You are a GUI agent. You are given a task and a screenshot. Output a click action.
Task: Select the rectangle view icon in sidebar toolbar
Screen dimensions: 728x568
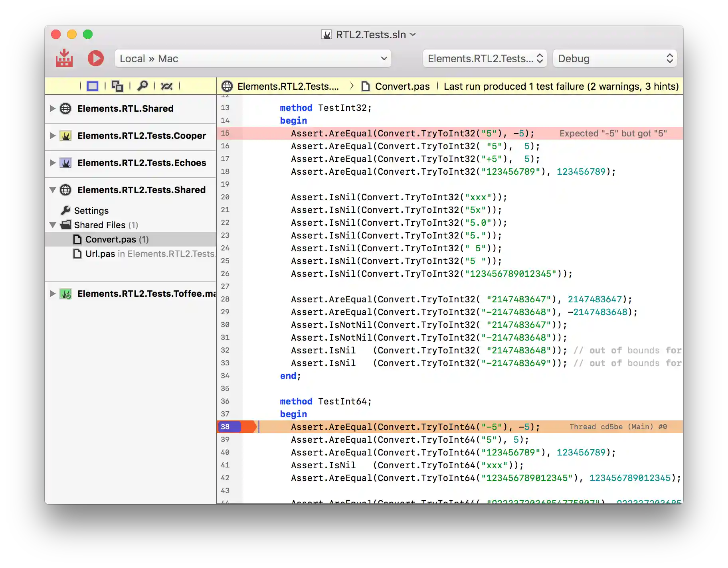pyautogui.click(x=93, y=86)
